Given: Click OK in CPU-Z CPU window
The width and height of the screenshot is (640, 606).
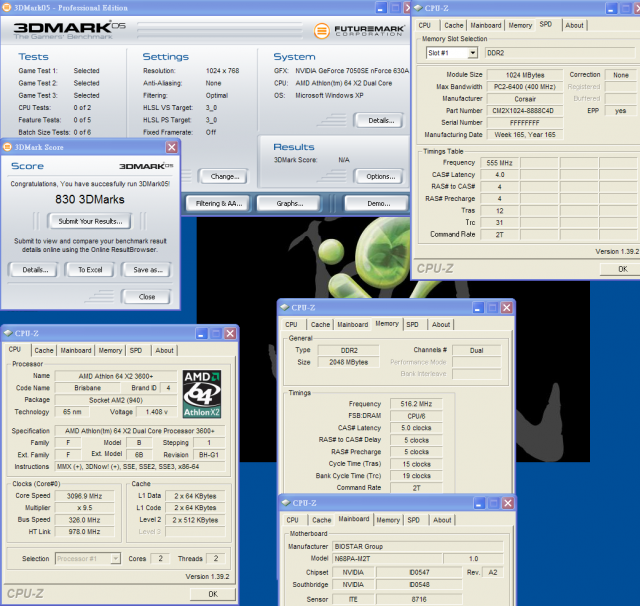Looking at the screenshot, I should click(x=213, y=594).
